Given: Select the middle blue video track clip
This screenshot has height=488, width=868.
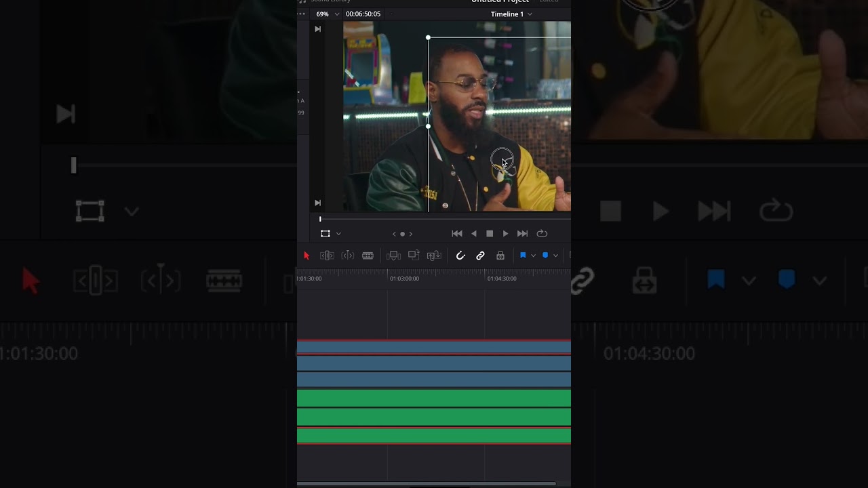Looking at the screenshot, I should tap(434, 363).
